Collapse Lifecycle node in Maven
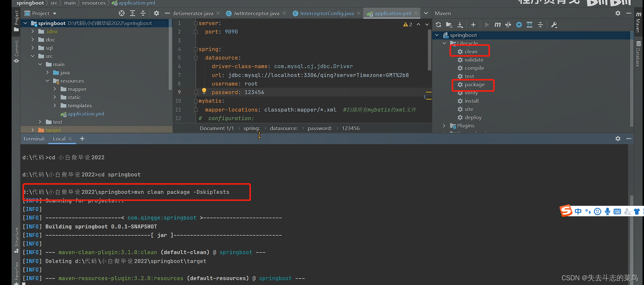Viewport: 644px width, 285px height. point(445,43)
